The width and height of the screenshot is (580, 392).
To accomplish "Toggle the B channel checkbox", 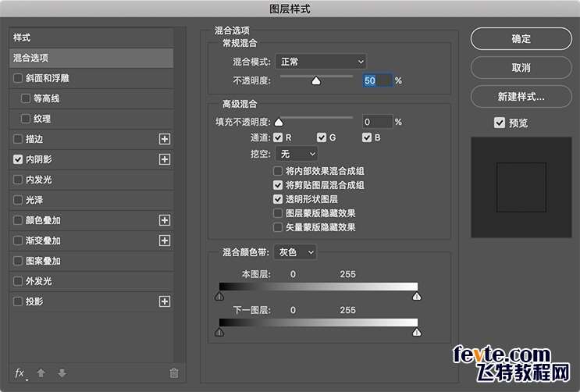I will (x=367, y=137).
